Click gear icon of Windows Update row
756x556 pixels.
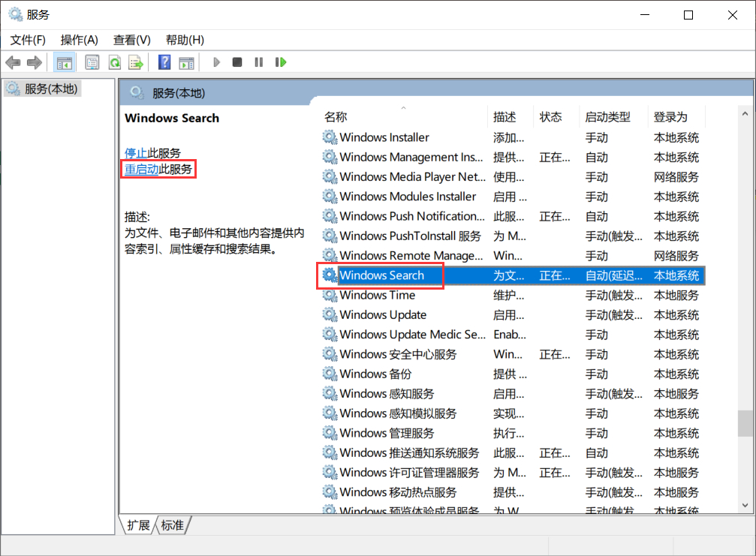tap(330, 314)
